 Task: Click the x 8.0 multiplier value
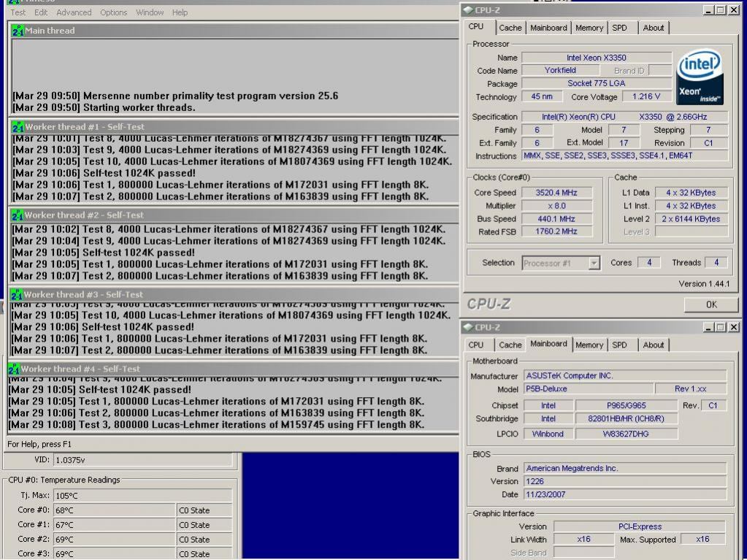(x=556, y=206)
